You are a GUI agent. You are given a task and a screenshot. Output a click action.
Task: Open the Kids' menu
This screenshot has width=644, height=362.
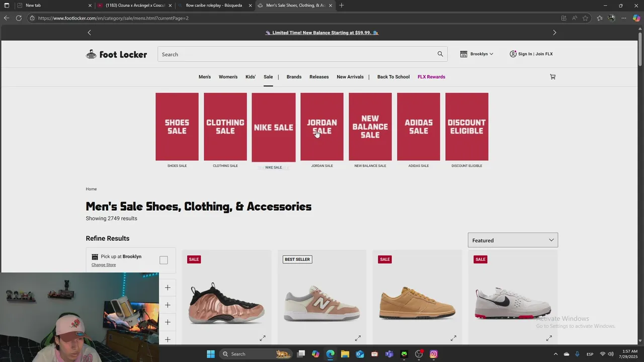(x=251, y=77)
